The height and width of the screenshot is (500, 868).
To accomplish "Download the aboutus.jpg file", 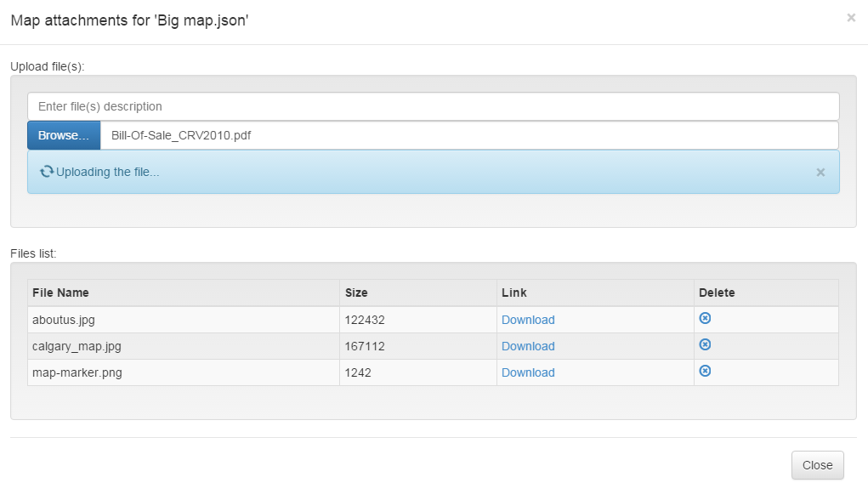I will tap(528, 320).
